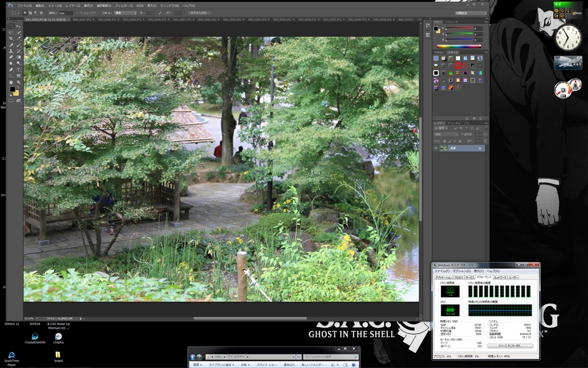Image resolution: width=588 pixels, height=368 pixels.
Task: Select the Rectangle shape tool
Action: click(x=18, y=76)
